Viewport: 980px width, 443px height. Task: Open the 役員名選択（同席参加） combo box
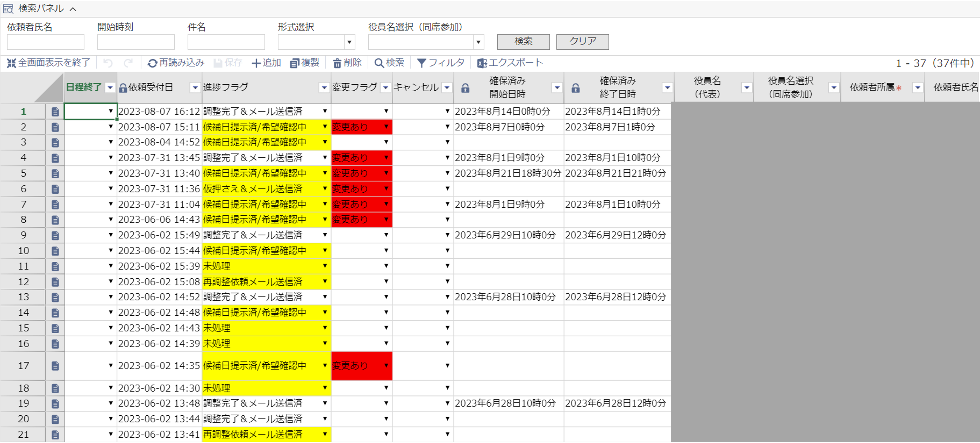coord(478,42)
